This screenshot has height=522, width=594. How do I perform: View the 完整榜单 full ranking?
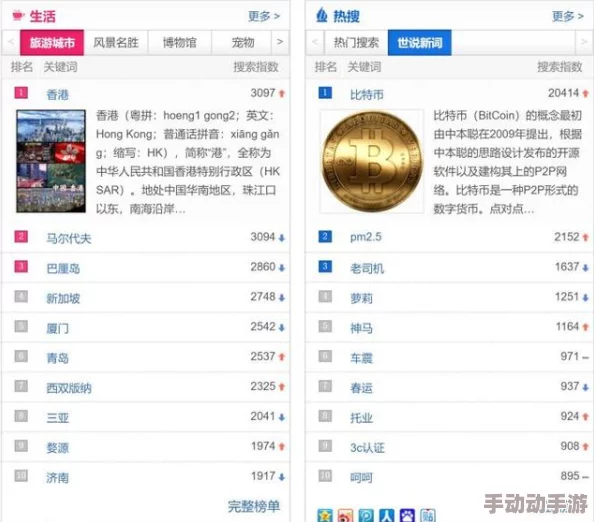tap(254, 506)
